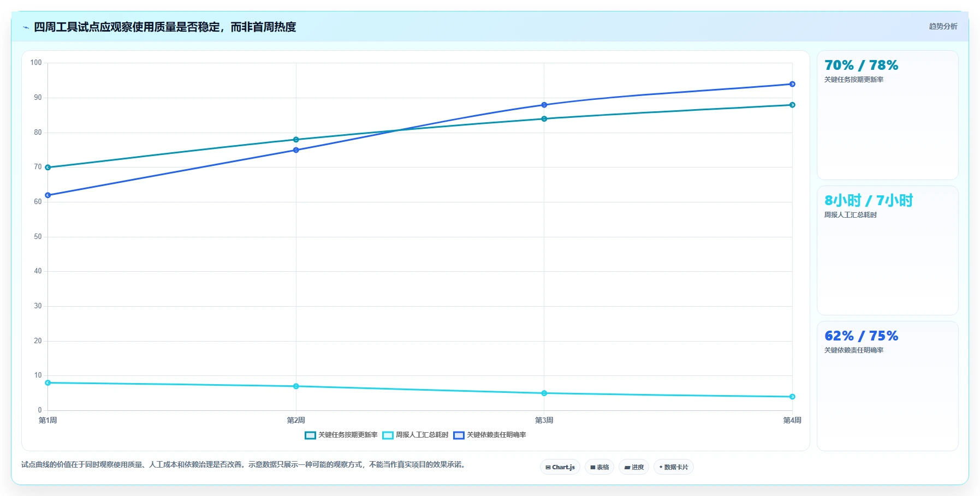The height and width of the screenshot is (496, 980).
Task: Click the 第3周 point at 88 on the blue line
Action: point(544,105)
